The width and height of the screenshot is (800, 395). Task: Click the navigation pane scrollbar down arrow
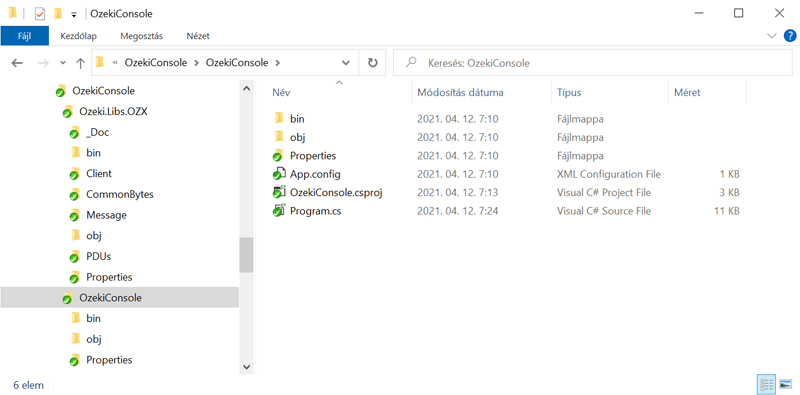coord(246,366)
